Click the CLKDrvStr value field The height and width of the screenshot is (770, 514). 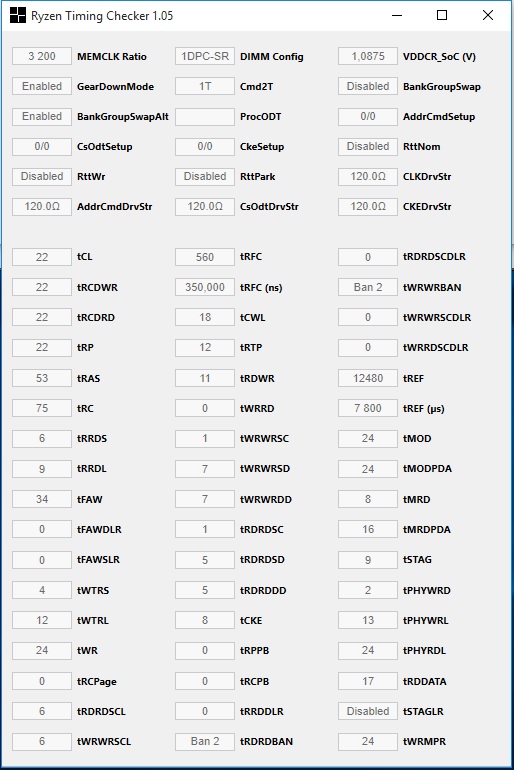click(x=368, y=176)
